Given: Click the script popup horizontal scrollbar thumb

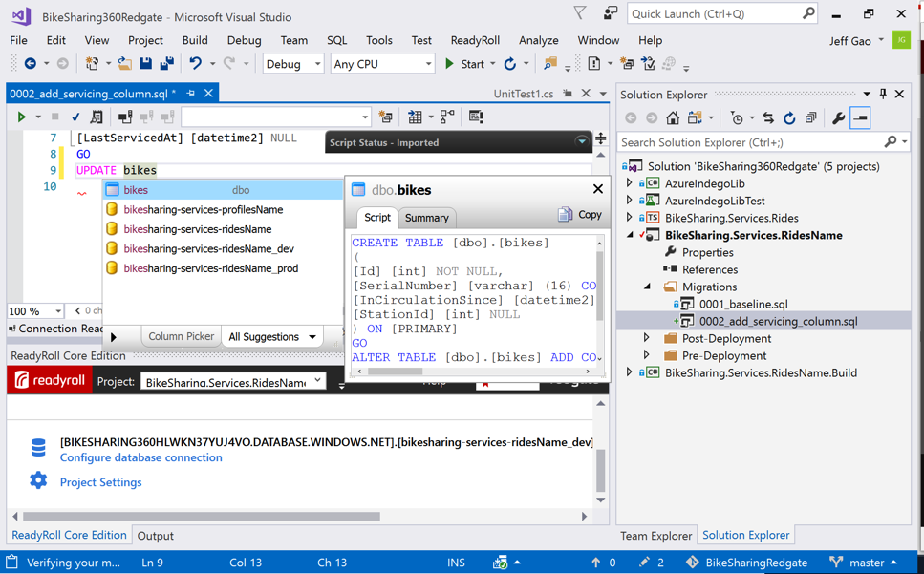Looking at the screenshot, I should tap(395, 372).
